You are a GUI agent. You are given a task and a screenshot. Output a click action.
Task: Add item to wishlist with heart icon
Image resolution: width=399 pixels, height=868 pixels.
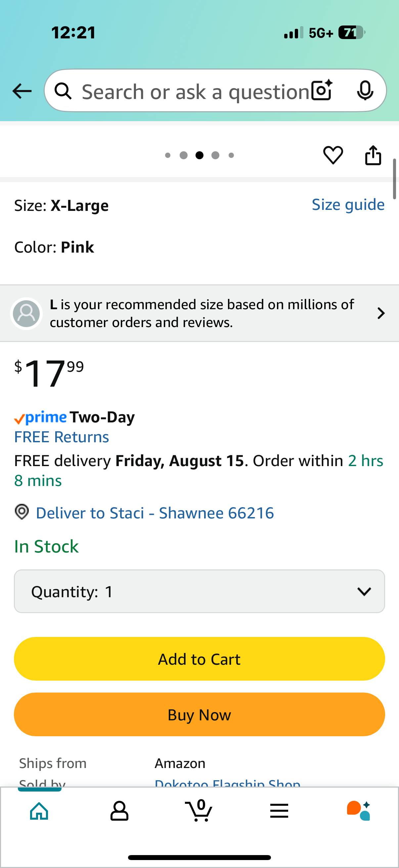pos(333,155)
